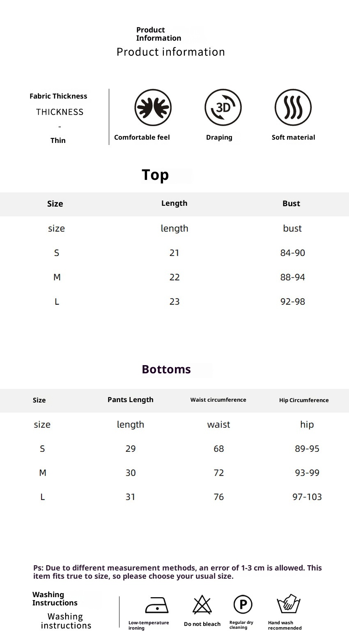349x644 pixels.
Task: Click the Ps measurement error note
Action: [177, 572]
